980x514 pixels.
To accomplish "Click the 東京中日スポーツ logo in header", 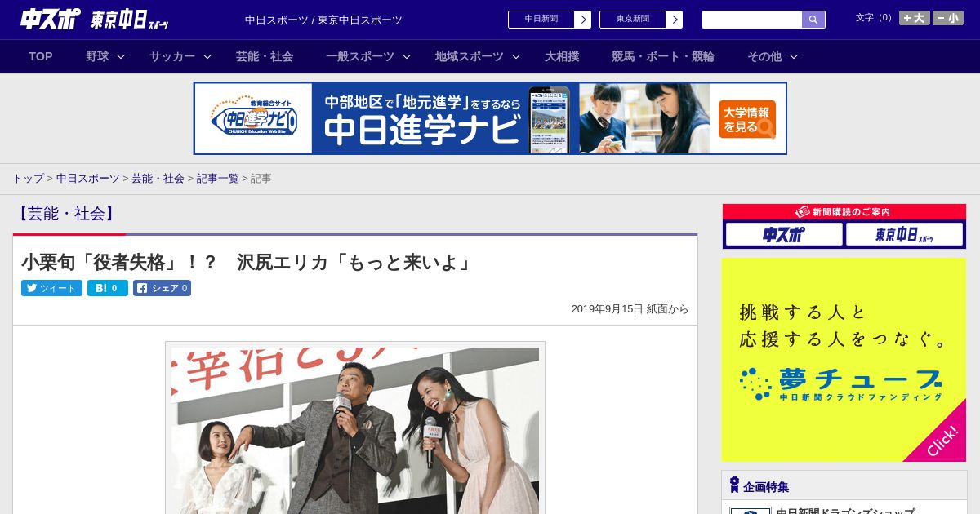I will [x=130, y=20].
